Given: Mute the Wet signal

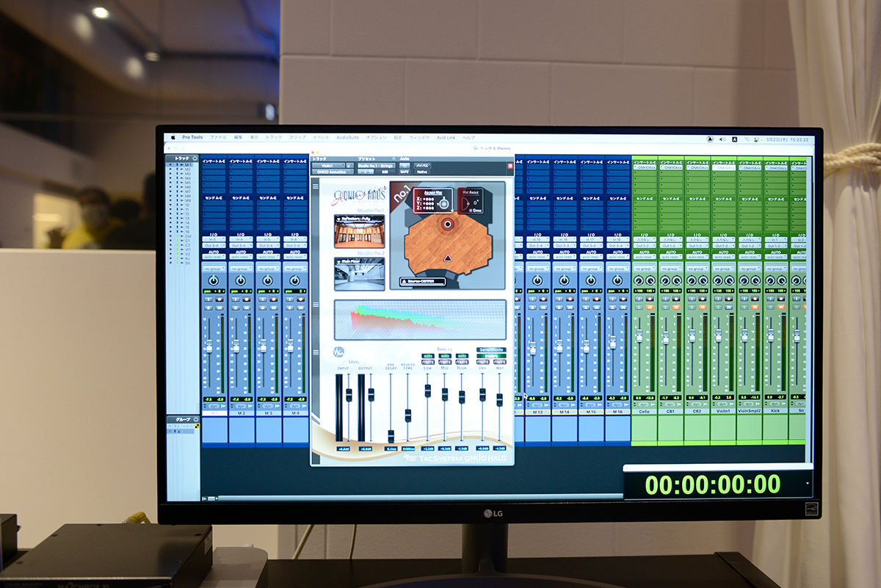Looking at the screenshot, I should 500,362.
